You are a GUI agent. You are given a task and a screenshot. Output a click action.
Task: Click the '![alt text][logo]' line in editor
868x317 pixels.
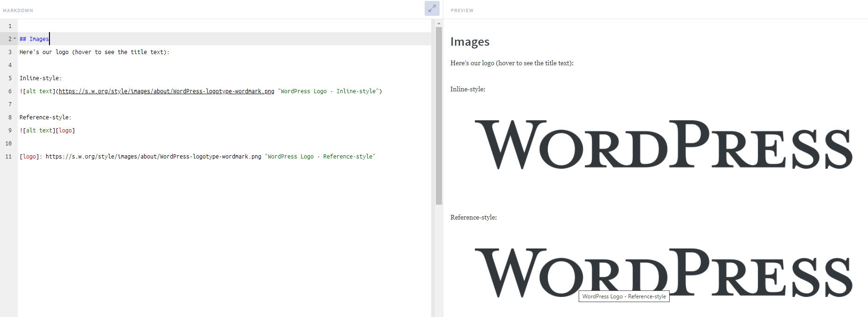[47, 131]
